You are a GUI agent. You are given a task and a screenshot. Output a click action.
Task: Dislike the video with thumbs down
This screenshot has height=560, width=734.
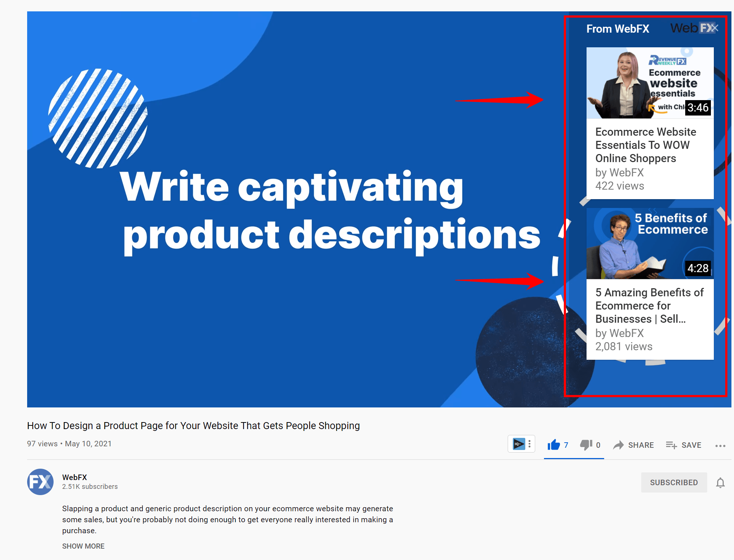coord(586,445)
